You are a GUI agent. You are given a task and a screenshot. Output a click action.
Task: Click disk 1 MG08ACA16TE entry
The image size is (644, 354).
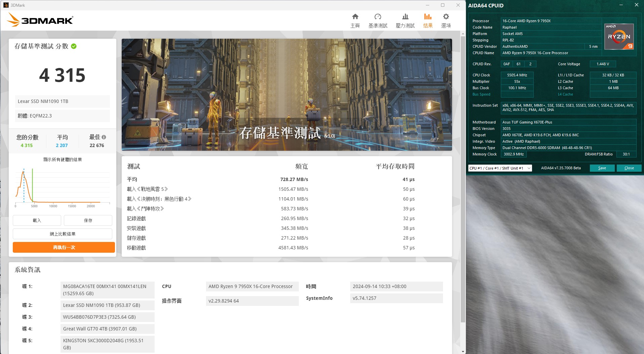(107, 290)
